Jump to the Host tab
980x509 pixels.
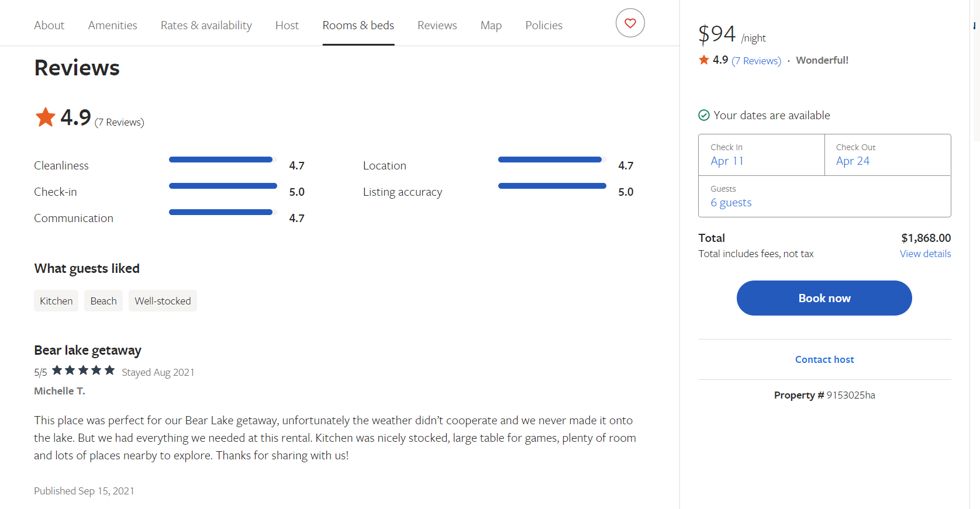(x=287, y=25)
